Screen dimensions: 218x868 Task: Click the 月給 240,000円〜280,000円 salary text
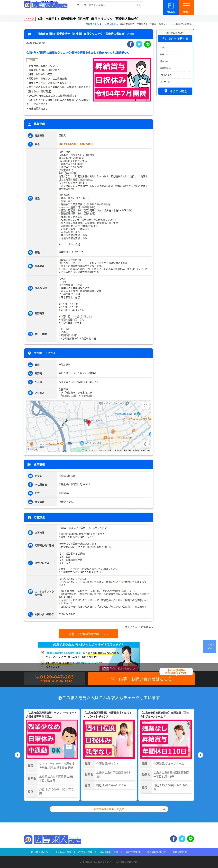tap(76, 144)
